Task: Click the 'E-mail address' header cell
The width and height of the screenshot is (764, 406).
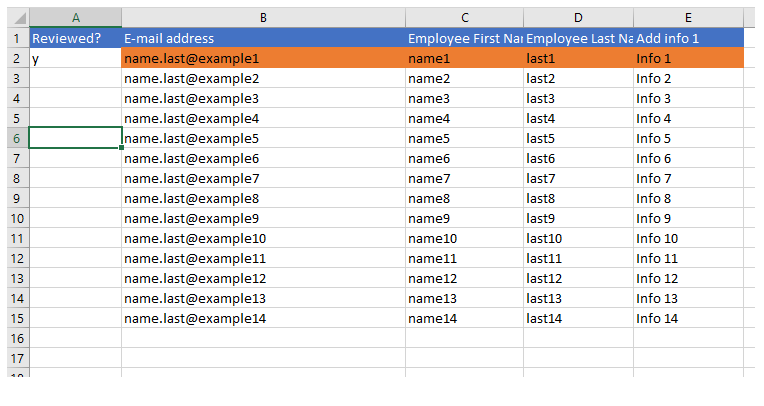Action: [263, 38]
